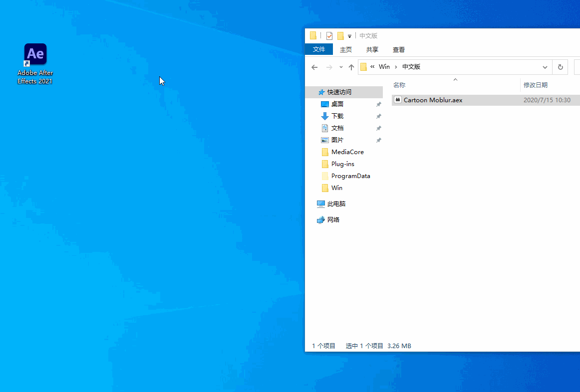Open the recent locations dropdown arrow
The height and width of the screenshot is (392, 580).
click(x=341, y=67)
